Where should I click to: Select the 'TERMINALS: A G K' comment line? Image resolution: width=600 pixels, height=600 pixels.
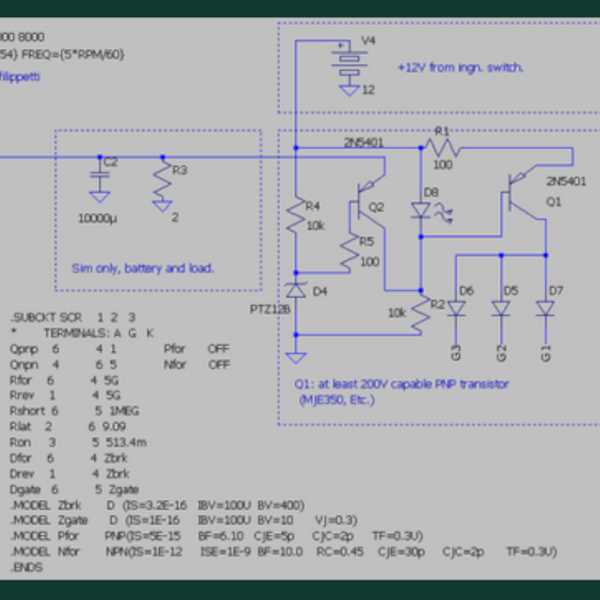(99, 333)
